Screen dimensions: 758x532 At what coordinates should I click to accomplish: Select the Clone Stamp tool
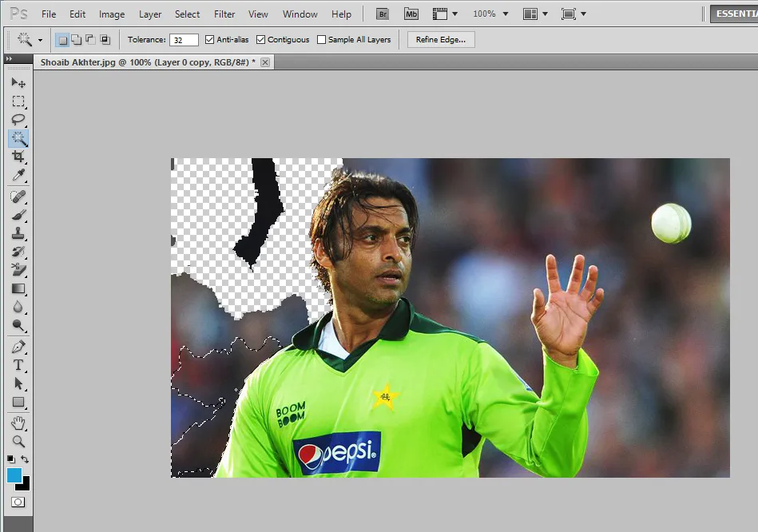click(18, 233)
